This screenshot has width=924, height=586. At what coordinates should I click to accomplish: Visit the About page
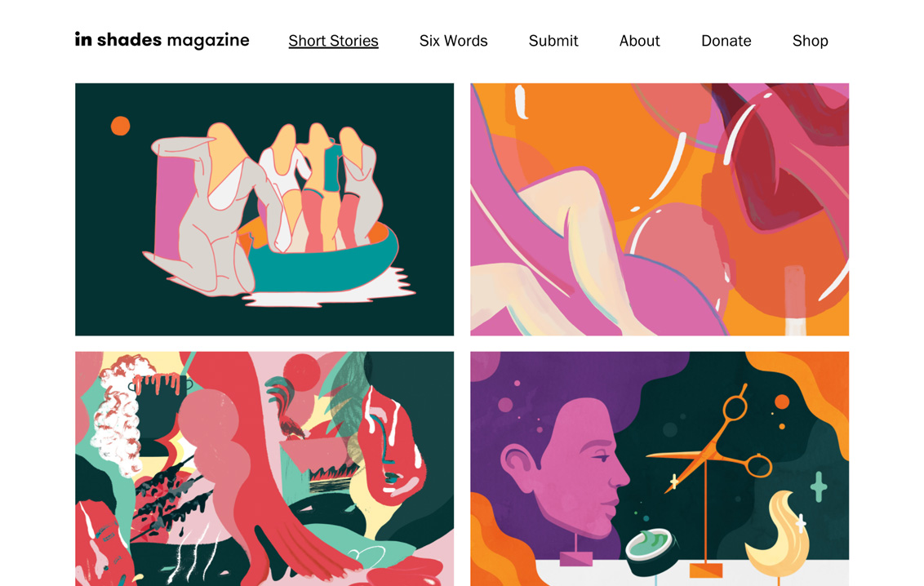click(639, 41)
